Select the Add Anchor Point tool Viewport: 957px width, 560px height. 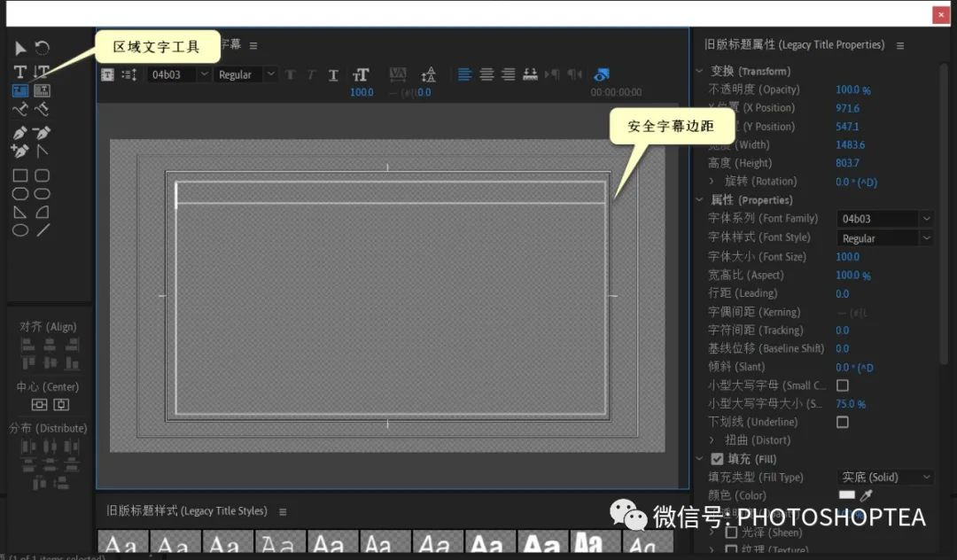coord(20,151)
